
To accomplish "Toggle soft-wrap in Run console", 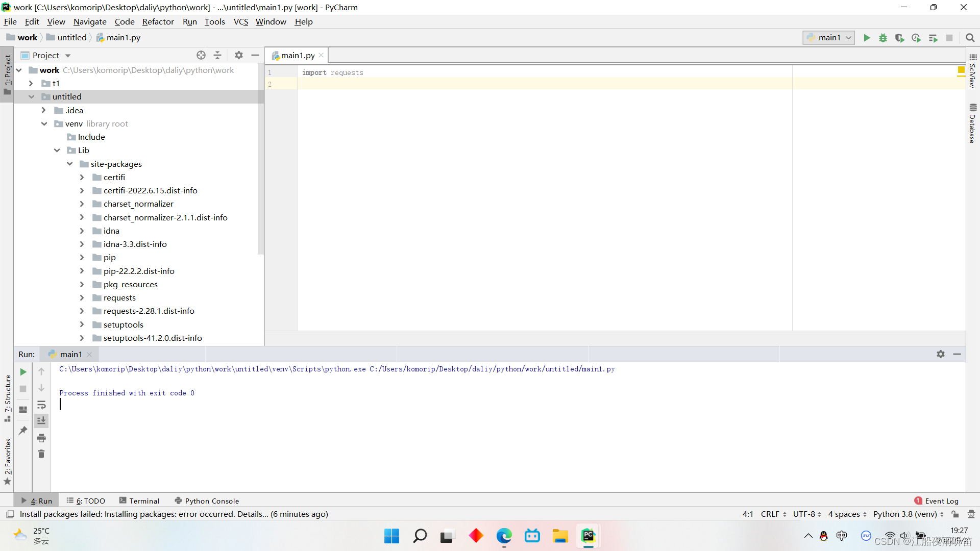I will 41,405.
